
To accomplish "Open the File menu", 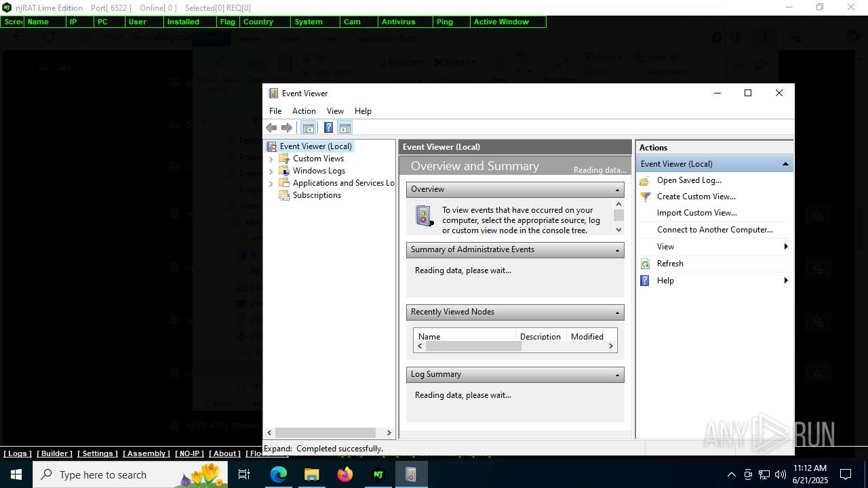I will pos(275,111).
